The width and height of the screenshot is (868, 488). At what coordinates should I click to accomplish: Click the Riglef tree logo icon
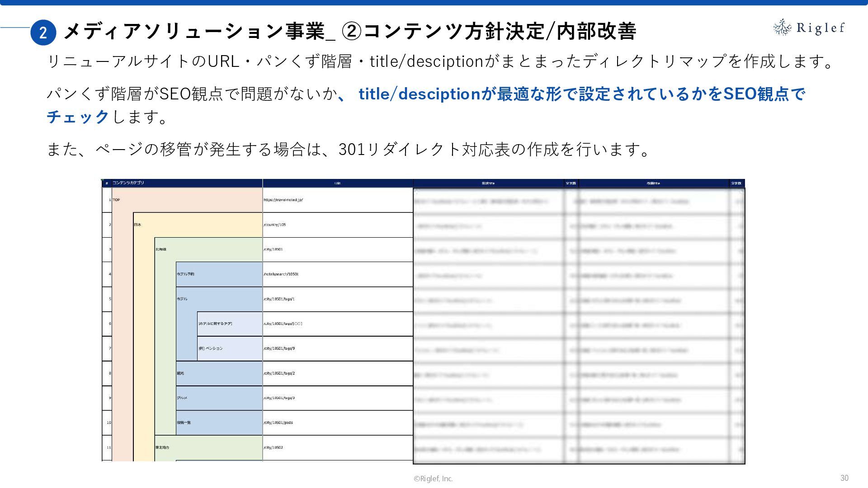point(782,28)
